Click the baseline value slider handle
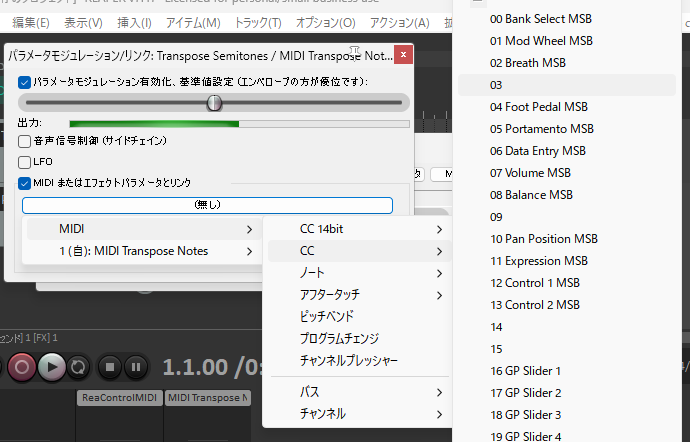Viewport: 690px width, 442px height. tap(214, 103)
